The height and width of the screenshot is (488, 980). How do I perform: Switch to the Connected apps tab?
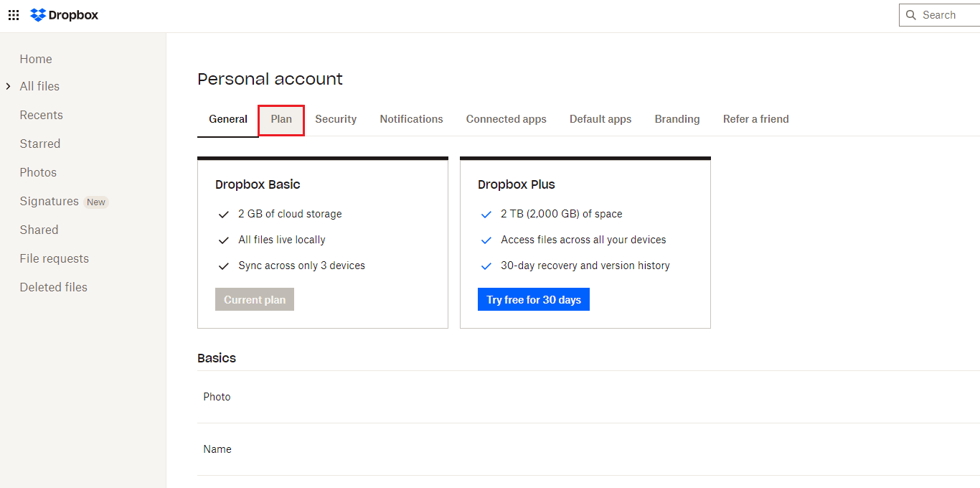pos(507,119)
